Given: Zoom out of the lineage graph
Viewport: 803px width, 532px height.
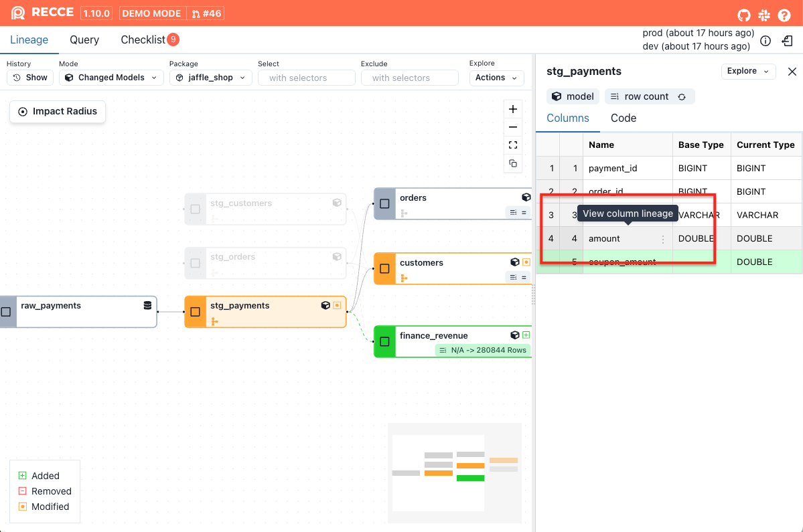Looking at the screenshot, I should (513, 127).
